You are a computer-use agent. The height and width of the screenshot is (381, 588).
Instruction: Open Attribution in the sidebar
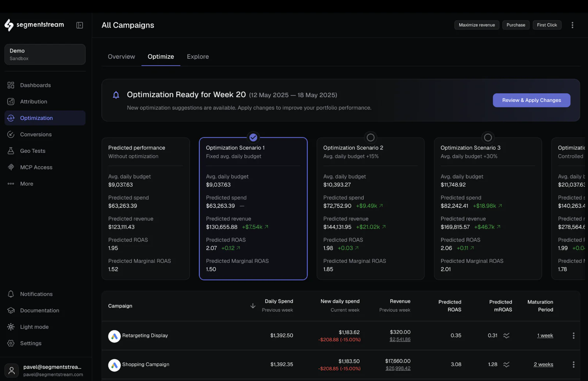[x=45, y=102]
